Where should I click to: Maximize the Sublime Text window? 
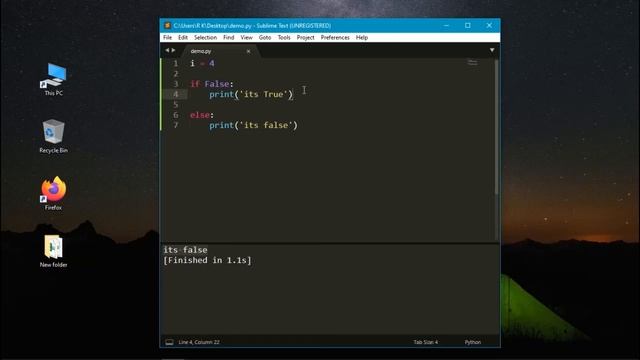click(468, 25)
